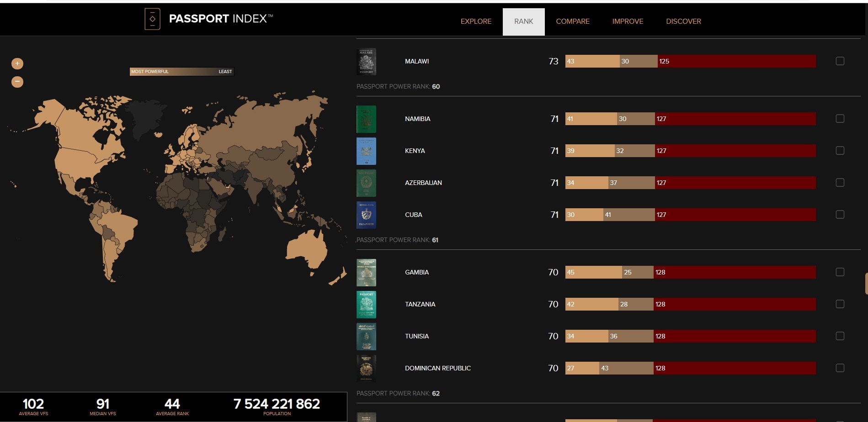Click the Tanzania passport cover icon
This screenshot has height=422, width=868.
pyautogui.click(x=366, y=304)
